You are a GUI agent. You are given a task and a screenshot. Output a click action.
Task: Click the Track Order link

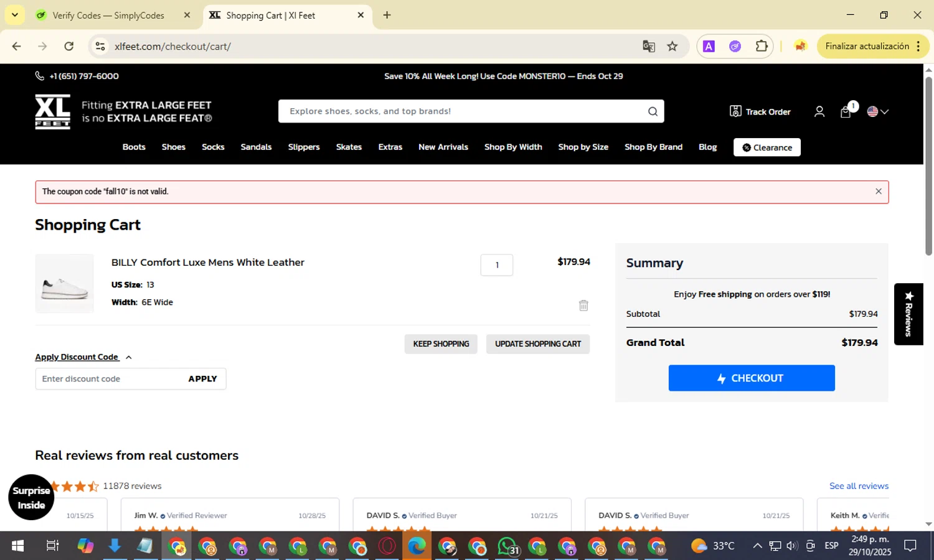760,111
